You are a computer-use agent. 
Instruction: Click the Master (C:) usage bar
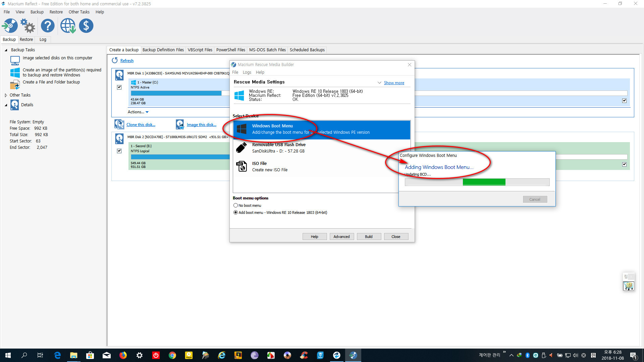pos(180,93)
